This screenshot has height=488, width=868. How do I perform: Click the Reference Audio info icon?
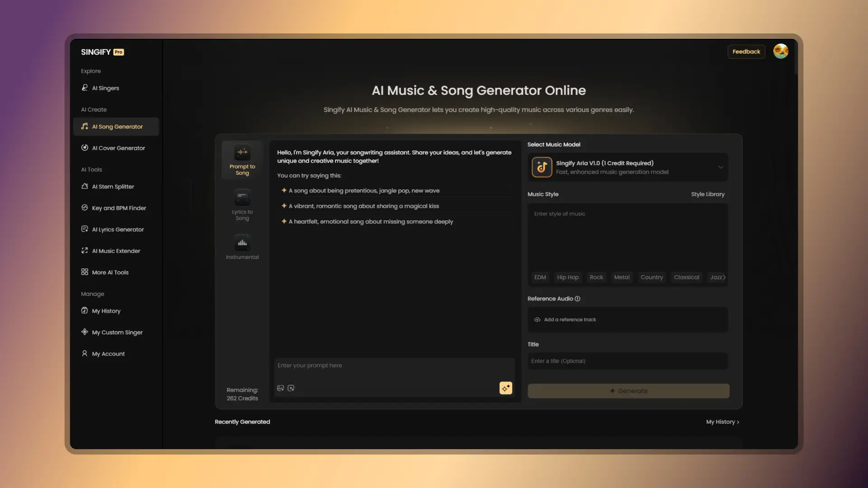click(x=577, y=299)
